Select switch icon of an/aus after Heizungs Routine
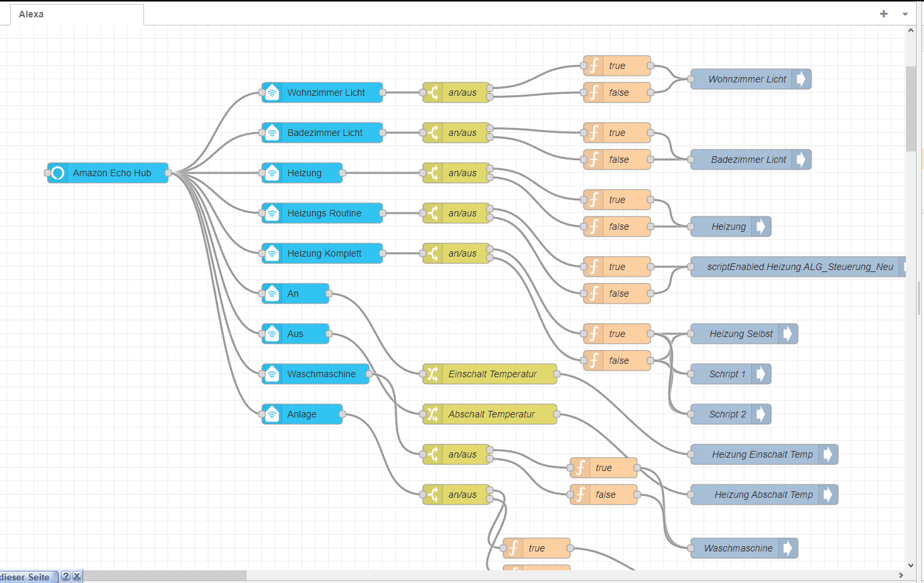Viewport: 924px width, 583px height. click(x=433, y=213)
